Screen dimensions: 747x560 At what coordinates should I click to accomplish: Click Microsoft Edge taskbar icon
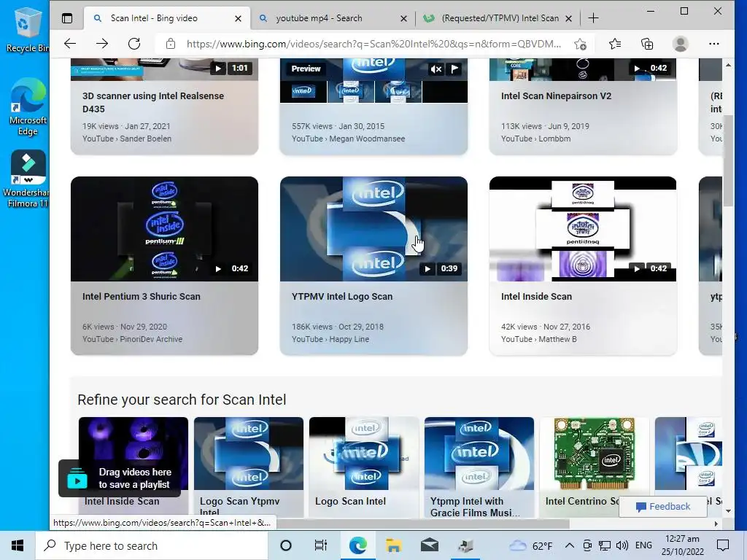pos(357,545)
